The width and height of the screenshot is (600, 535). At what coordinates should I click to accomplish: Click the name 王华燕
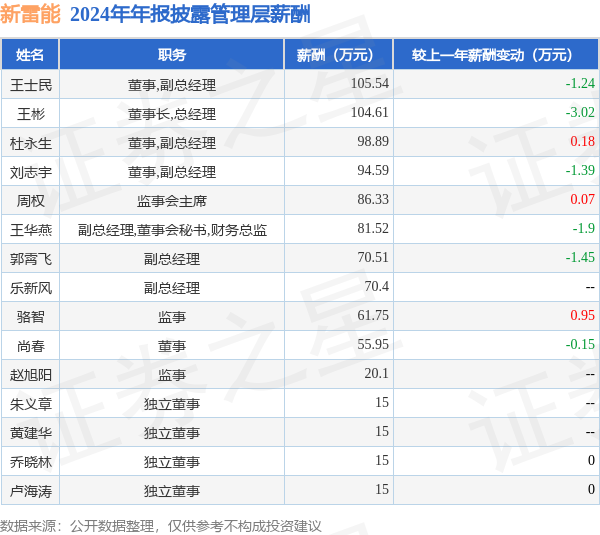tap(31, 230)
